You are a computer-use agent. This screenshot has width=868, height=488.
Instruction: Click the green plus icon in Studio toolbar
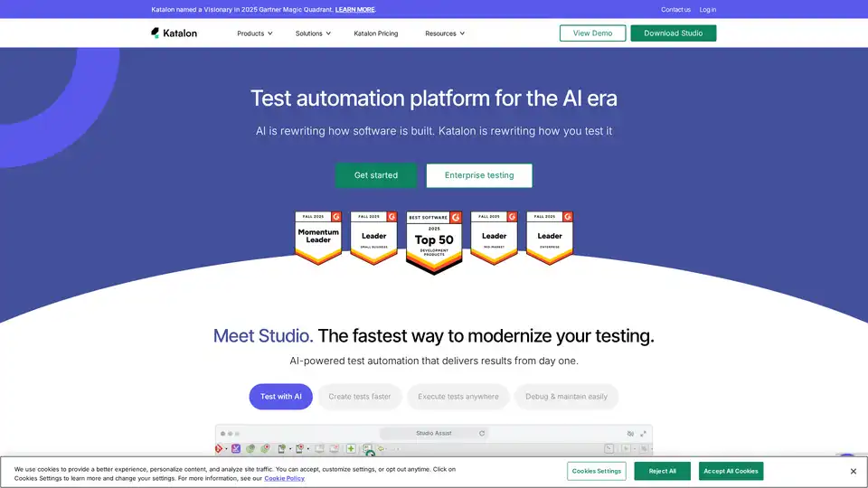coord(351,448)
